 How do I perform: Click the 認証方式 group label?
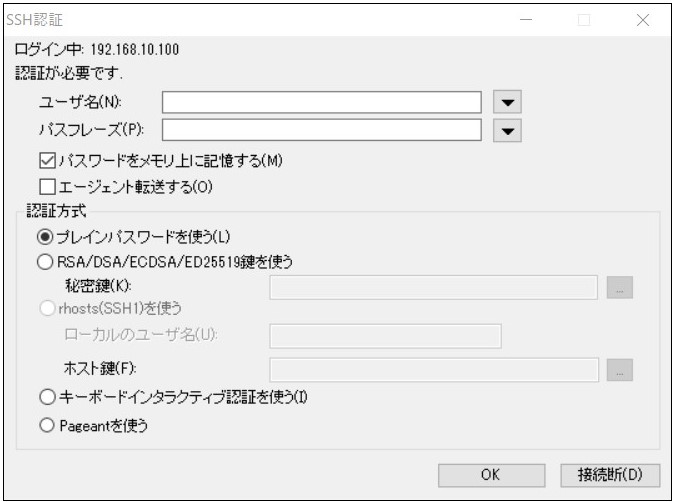(x=56, y=211)
